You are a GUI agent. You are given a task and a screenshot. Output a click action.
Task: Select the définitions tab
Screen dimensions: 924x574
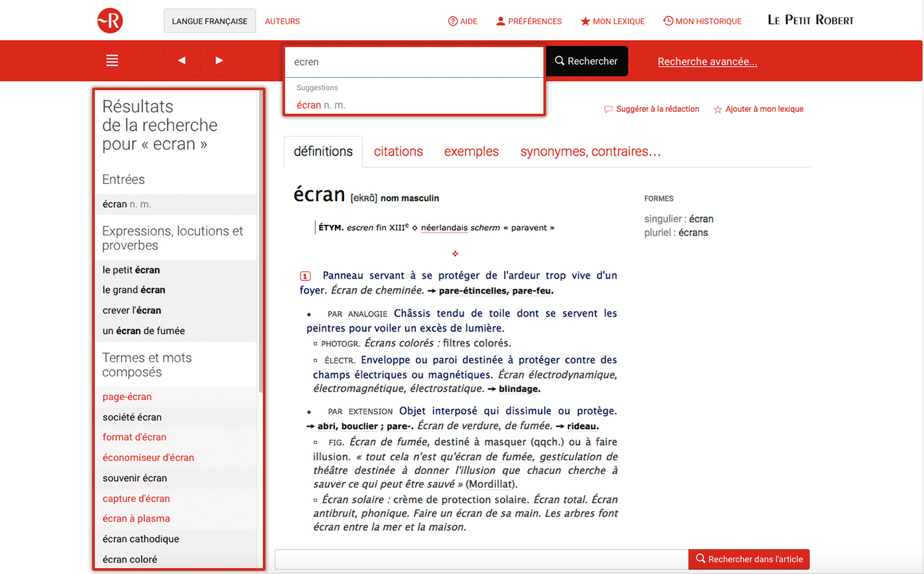[323, 152]
